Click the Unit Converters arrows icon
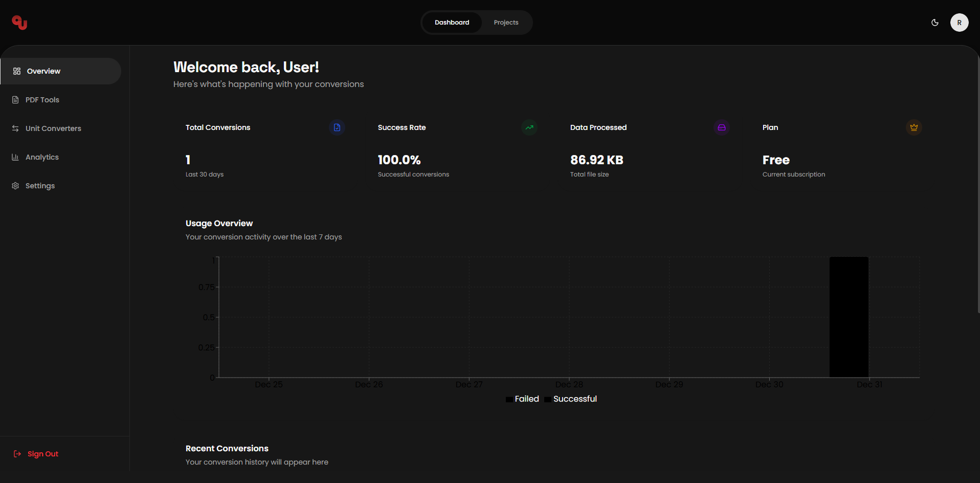 click(15, 128)
